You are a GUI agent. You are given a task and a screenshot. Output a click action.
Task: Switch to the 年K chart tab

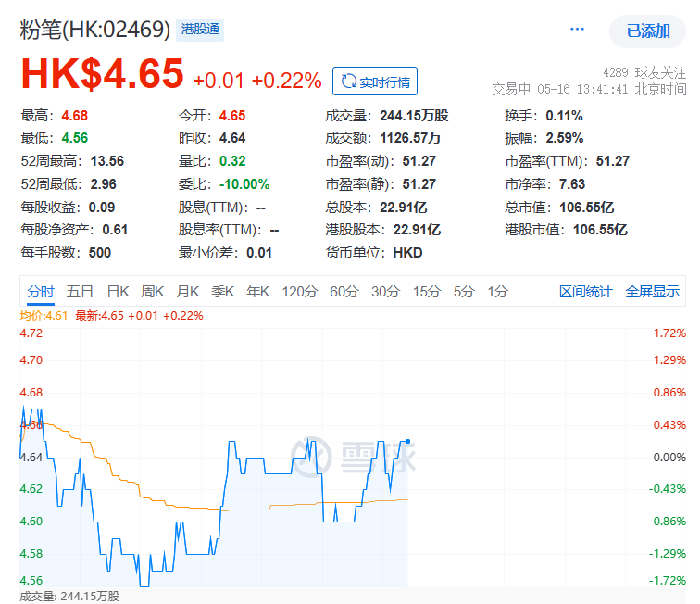[x=258, y=292]
